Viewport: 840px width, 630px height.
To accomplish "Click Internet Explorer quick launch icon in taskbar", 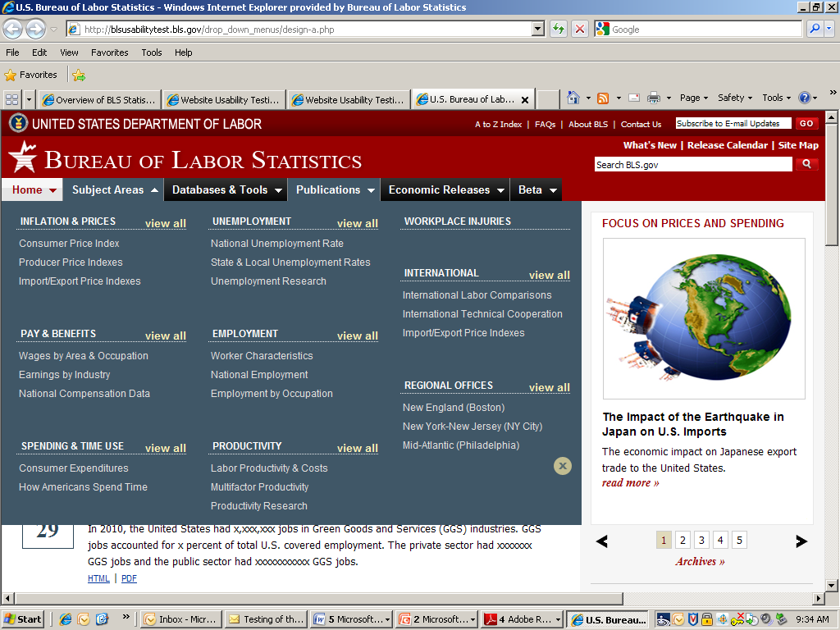I will [x=66, y=619].
